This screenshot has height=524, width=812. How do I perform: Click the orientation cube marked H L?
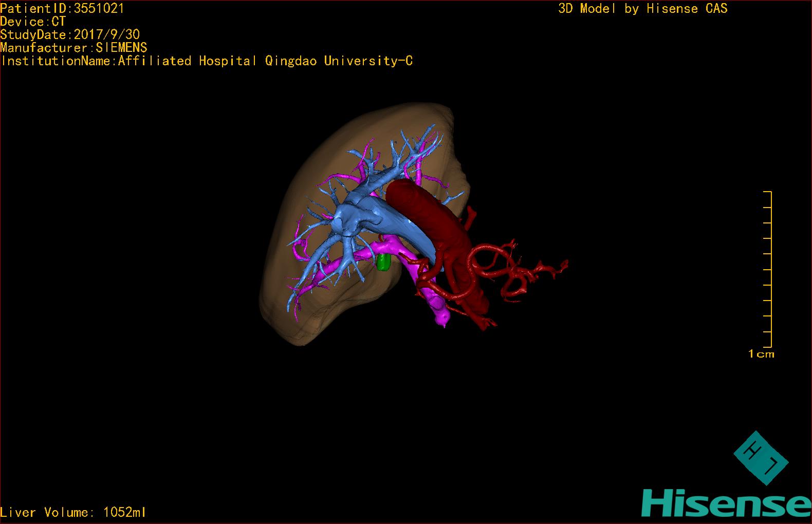point(760,457)
